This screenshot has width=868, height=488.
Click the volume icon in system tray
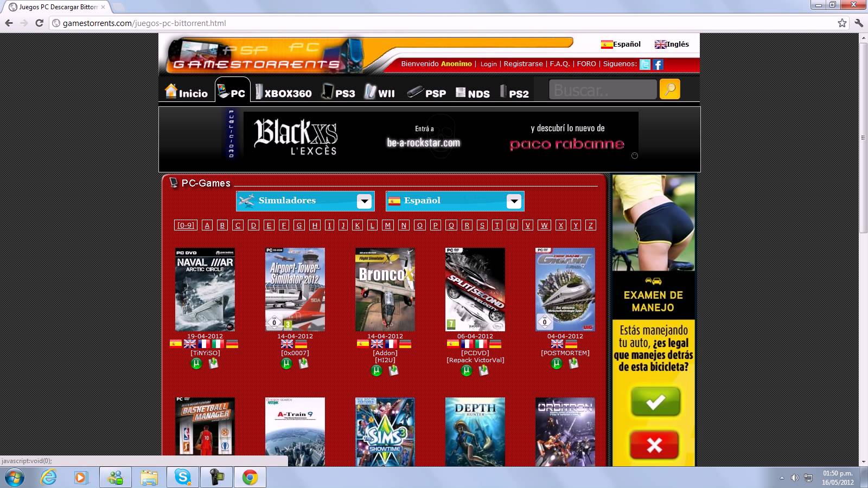(795, 478)
